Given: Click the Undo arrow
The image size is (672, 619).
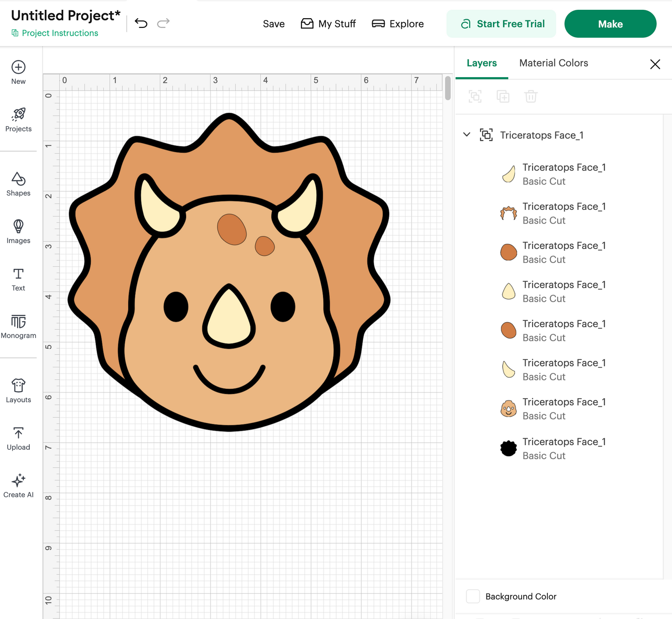Looking at the screenshot, I should (x=141, y=23).
